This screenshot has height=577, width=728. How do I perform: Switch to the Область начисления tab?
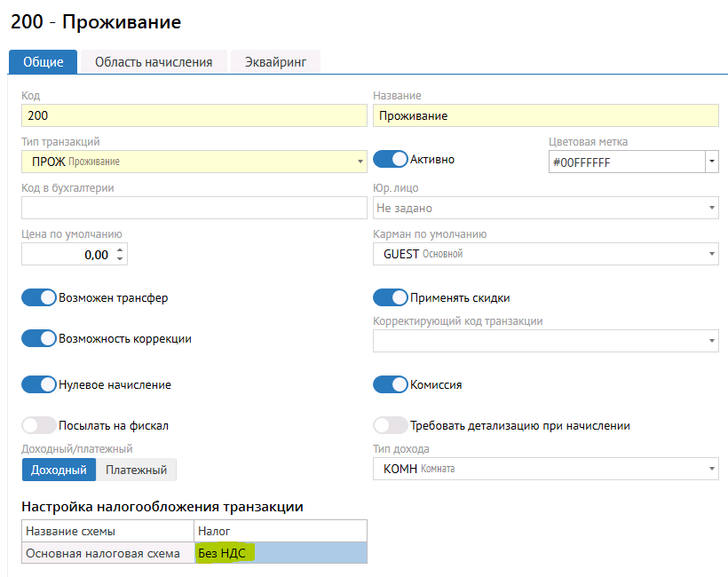(154, 62)
